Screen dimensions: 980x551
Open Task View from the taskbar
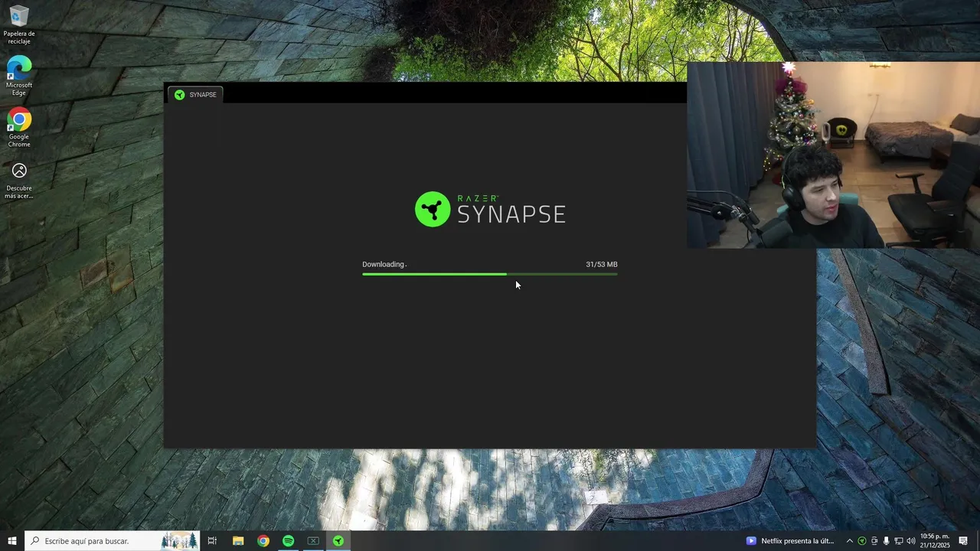(212, 541)
